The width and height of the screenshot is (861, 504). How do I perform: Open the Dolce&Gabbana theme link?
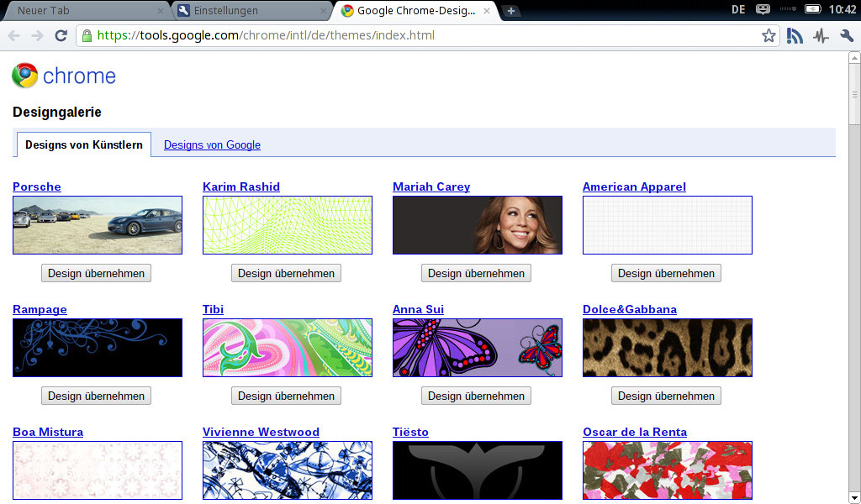[x=629, y=309]
